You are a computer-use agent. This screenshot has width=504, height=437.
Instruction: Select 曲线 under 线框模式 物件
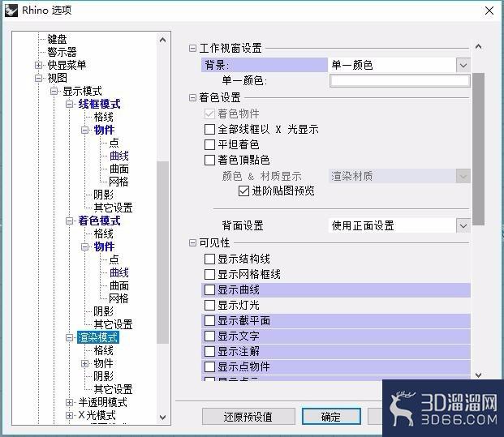(x=119, y=156)
